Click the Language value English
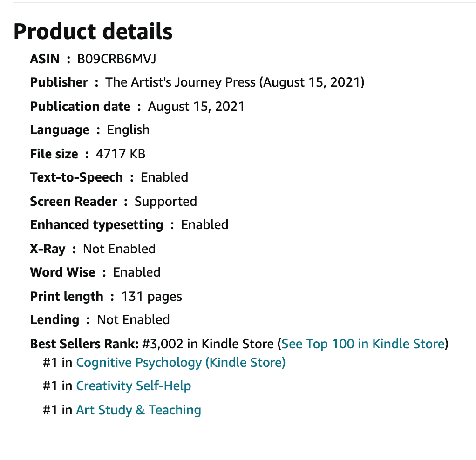The height and width of the screenshot is (460, 476). [x=128, y=130]
